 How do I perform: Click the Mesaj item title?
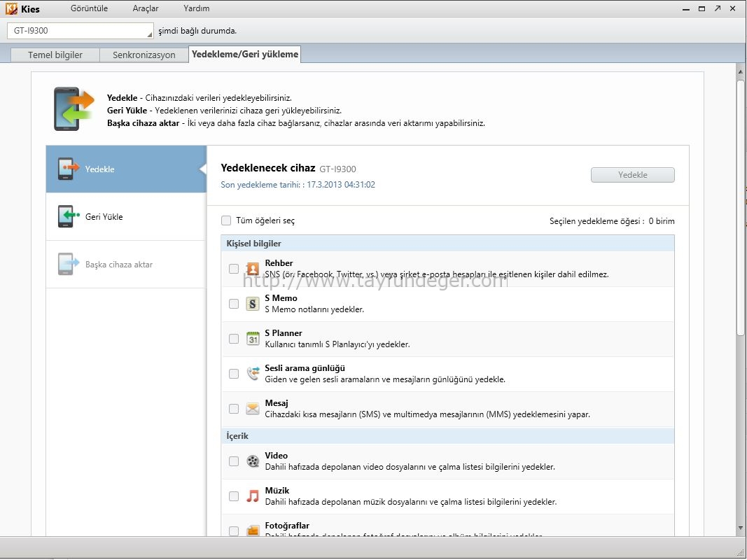[x=277, y=403]
